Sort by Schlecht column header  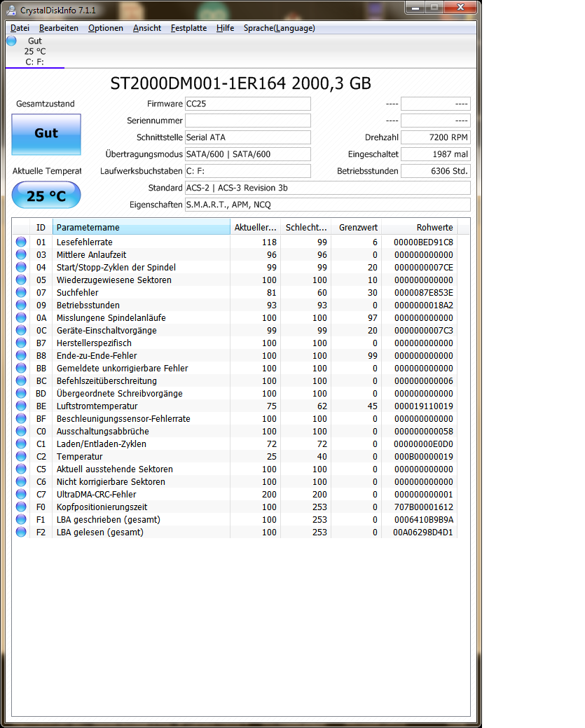pyautogui.click(x=305, y=228)
